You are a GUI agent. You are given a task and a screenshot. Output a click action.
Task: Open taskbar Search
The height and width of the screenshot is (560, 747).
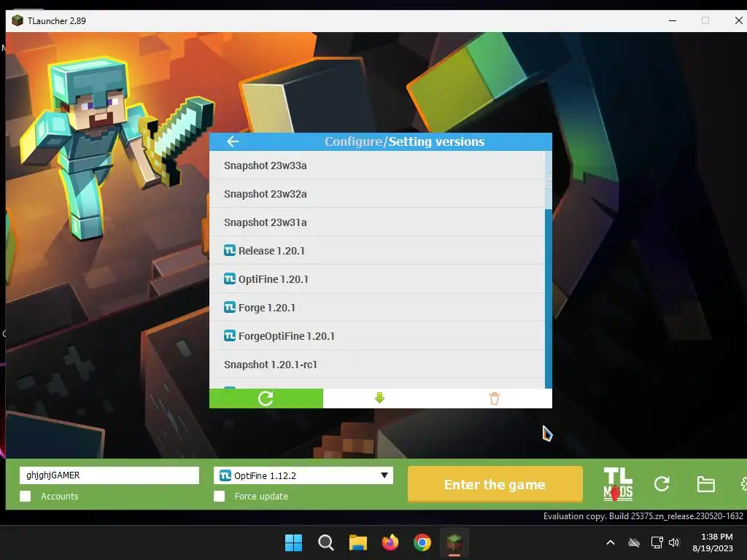(326, 542)
